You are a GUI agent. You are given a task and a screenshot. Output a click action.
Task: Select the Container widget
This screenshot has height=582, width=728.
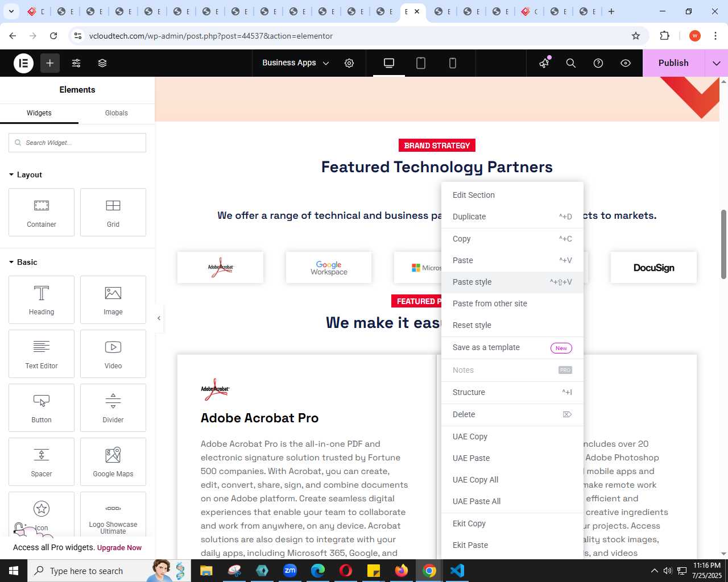click(x=42, y=212)
